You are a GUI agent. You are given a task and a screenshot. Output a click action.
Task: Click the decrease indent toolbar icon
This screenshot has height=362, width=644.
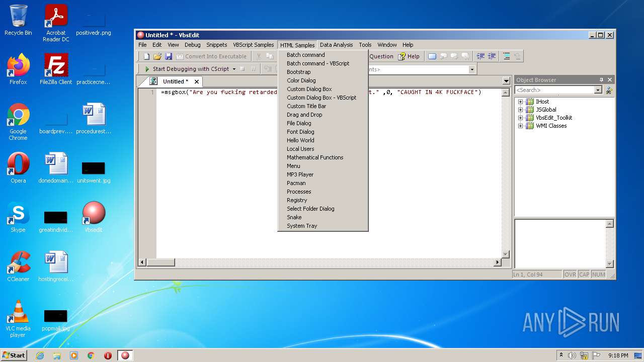[x=492, y=56]
